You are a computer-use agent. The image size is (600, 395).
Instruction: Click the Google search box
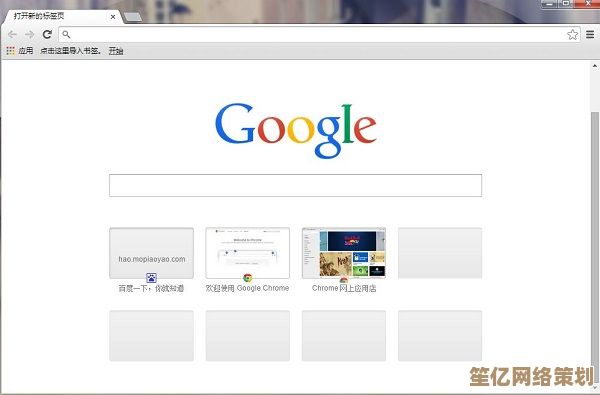[295, 185]
